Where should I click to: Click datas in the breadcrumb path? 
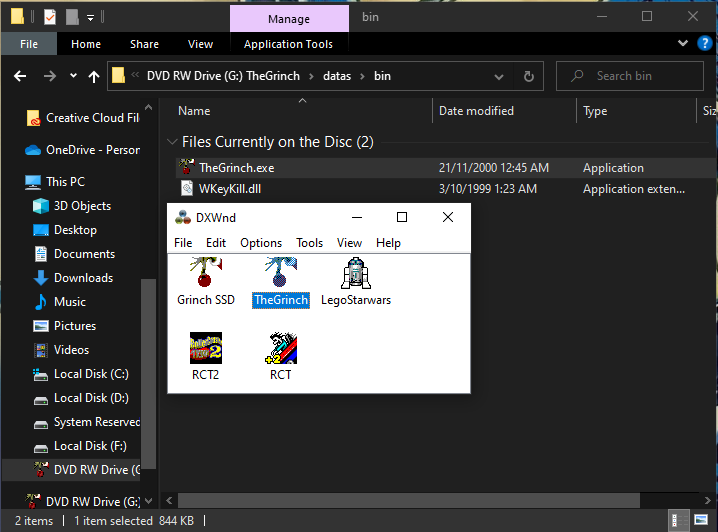tap(337, 76)
